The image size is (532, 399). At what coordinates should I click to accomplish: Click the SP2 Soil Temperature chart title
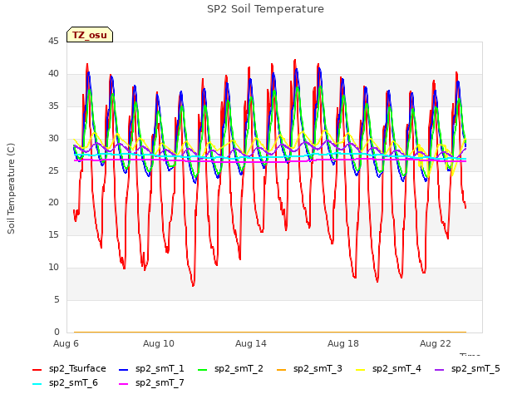[265, 9]
